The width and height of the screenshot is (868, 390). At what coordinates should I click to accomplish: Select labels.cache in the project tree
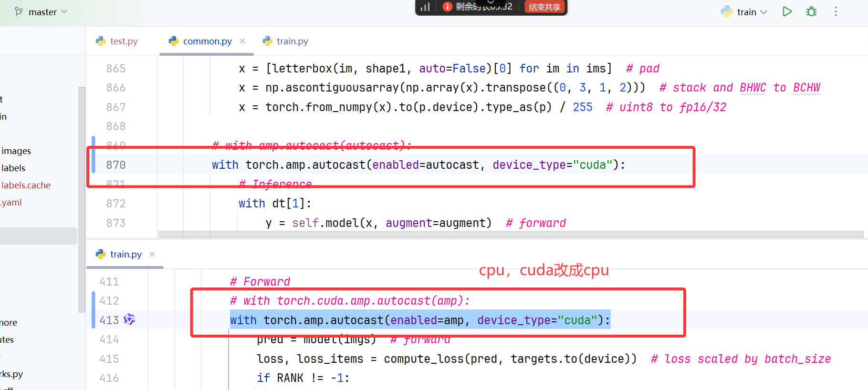(x=26, y=185)
